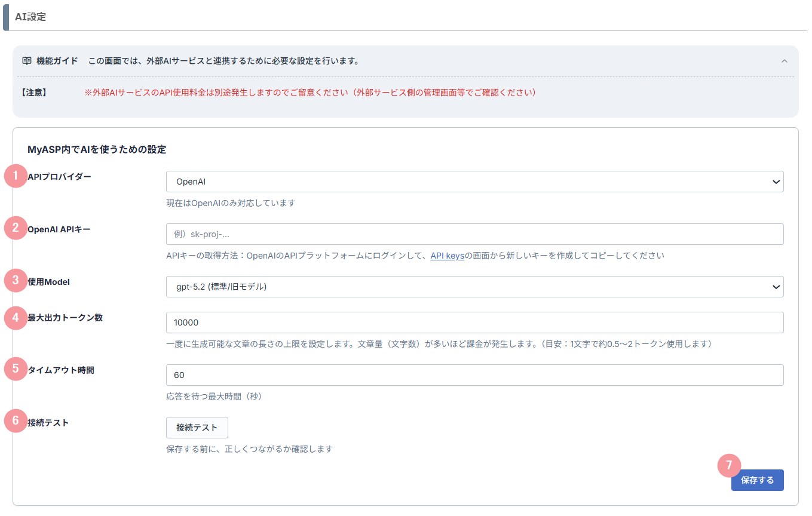Viewport: 812px width, 516px height.
Task: Click numbered badge 4 beside 最大出力トークン数
Action: (16, 317)
